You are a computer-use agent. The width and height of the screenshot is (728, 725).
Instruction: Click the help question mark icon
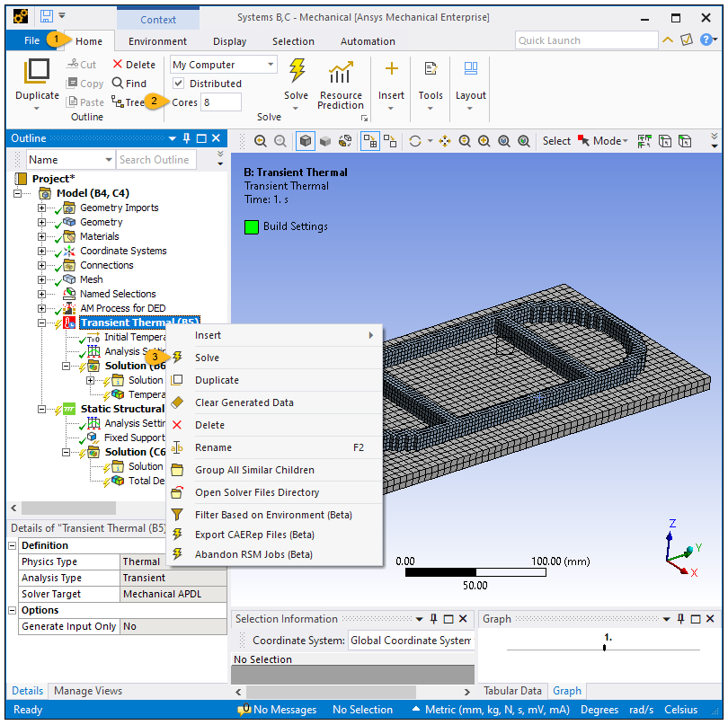706,40
